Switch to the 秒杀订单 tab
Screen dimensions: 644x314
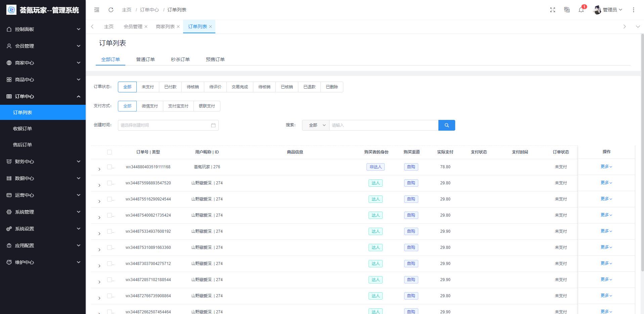coord(180,59)
